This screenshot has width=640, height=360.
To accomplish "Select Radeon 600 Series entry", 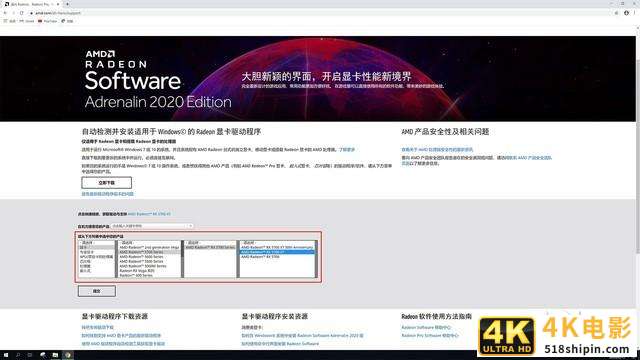I will pos(149,276).
